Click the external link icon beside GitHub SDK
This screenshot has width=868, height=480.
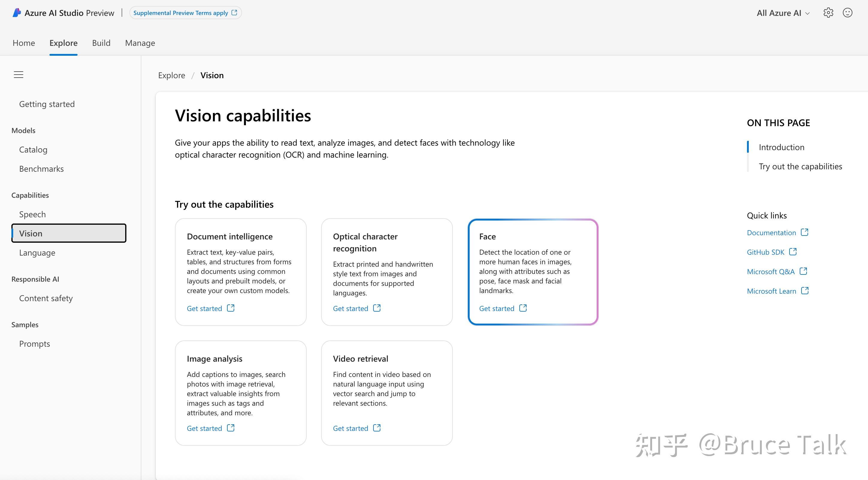(793, 252)
